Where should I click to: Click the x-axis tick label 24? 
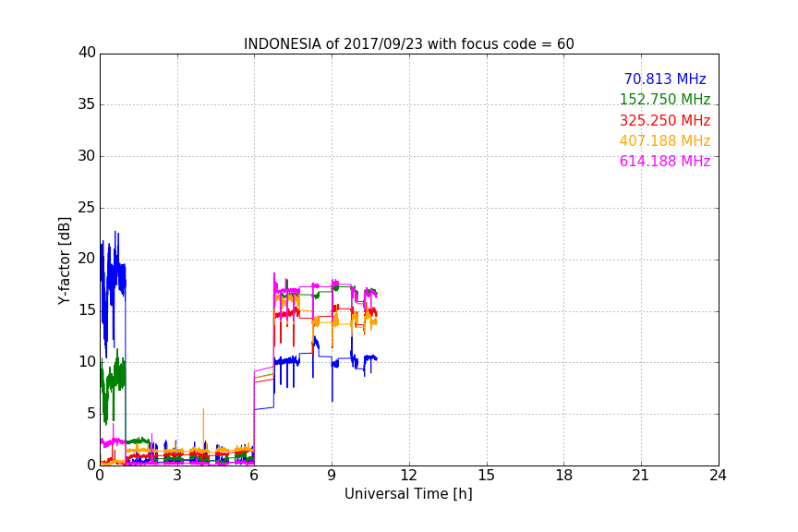(718, 476)
